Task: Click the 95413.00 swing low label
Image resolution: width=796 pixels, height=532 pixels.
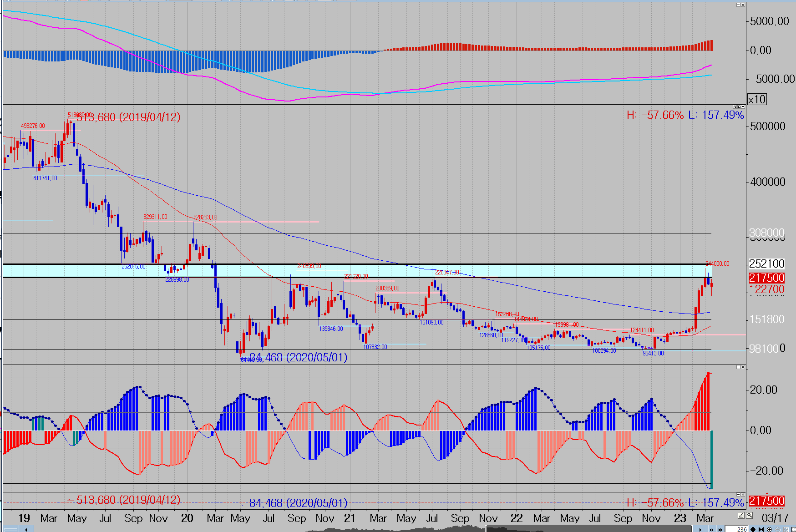Action: pos(653,353)
